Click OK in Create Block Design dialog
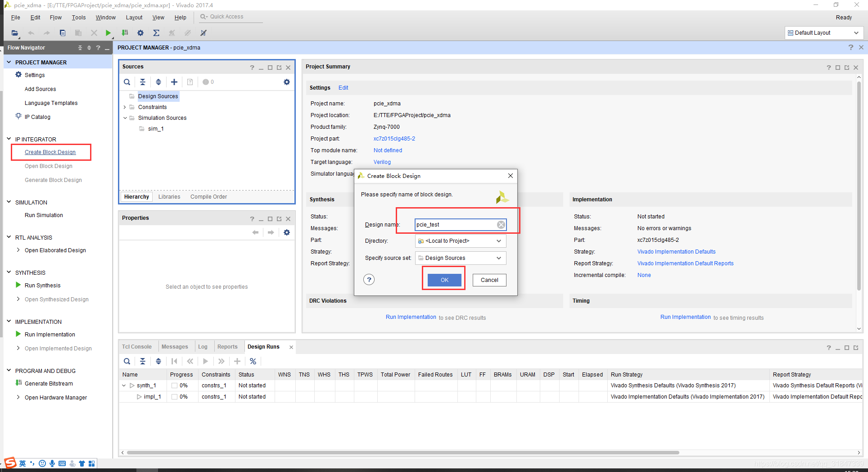Screen dimensions: 868x472 (444, 280)
